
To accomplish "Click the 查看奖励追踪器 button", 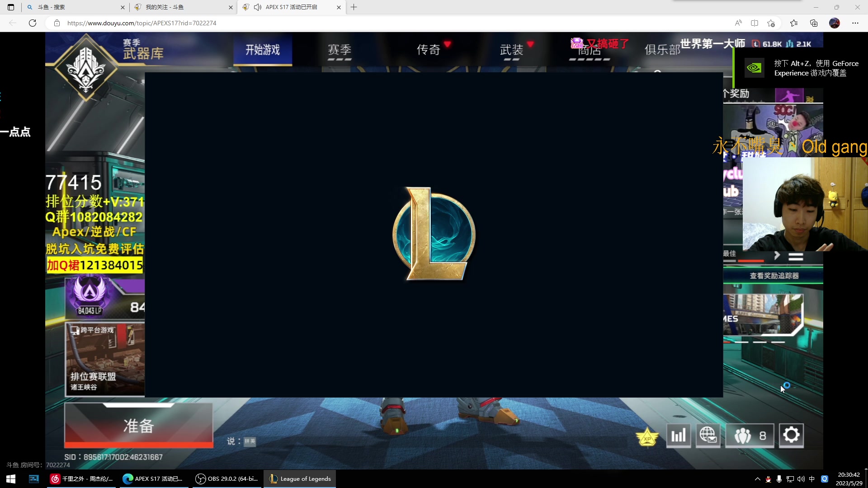I will 773,276.
